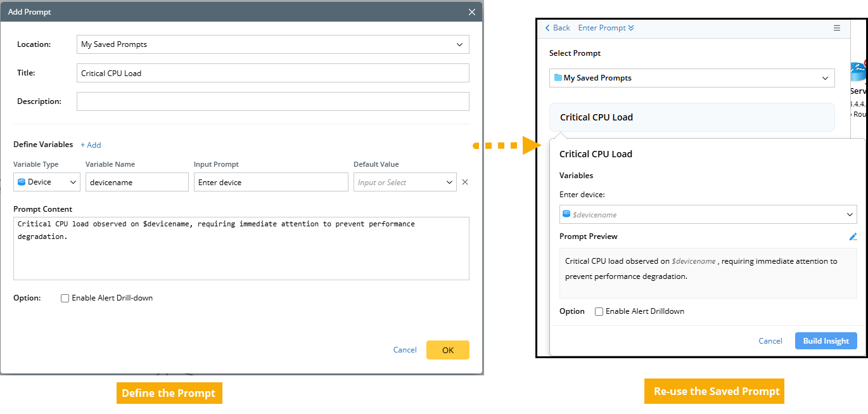The height and width of the screenshot is (414, 868).
Task: Expand the Location dropdown
Action: pyautogui.click(x=459, y=44)
